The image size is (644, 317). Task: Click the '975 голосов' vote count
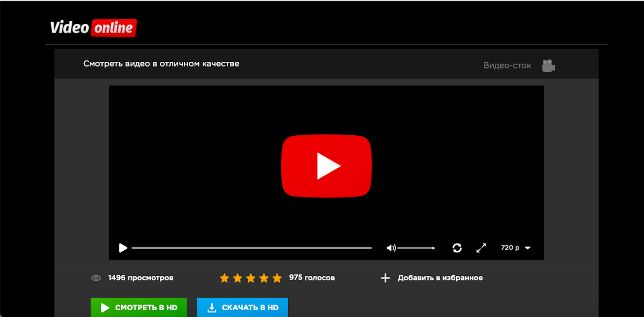point(312,278)
